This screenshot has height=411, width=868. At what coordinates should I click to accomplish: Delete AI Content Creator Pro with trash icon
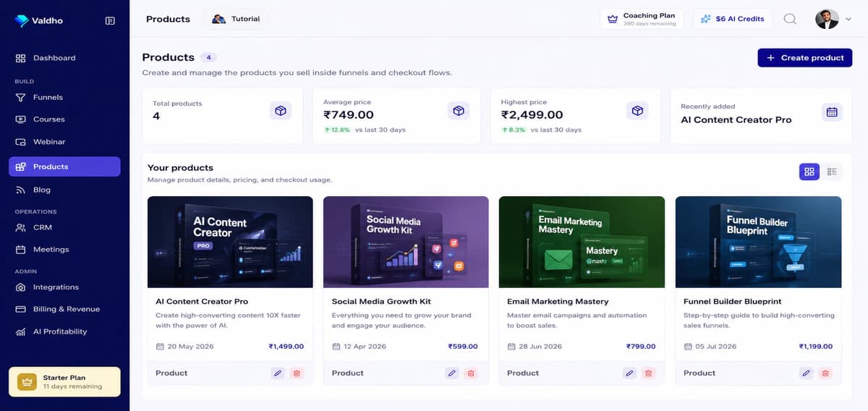(296, 373)
